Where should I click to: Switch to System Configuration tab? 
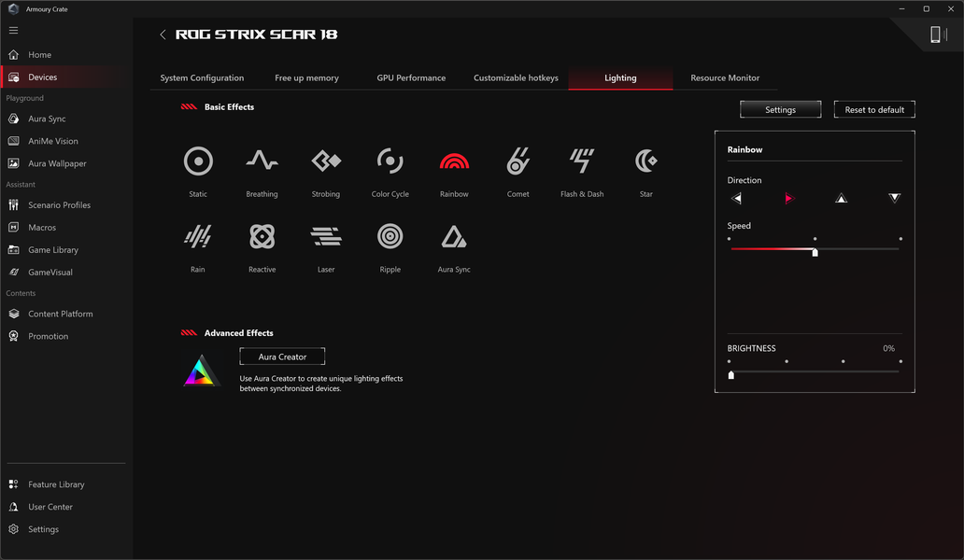pyautogui.click(x=202, y=78)
